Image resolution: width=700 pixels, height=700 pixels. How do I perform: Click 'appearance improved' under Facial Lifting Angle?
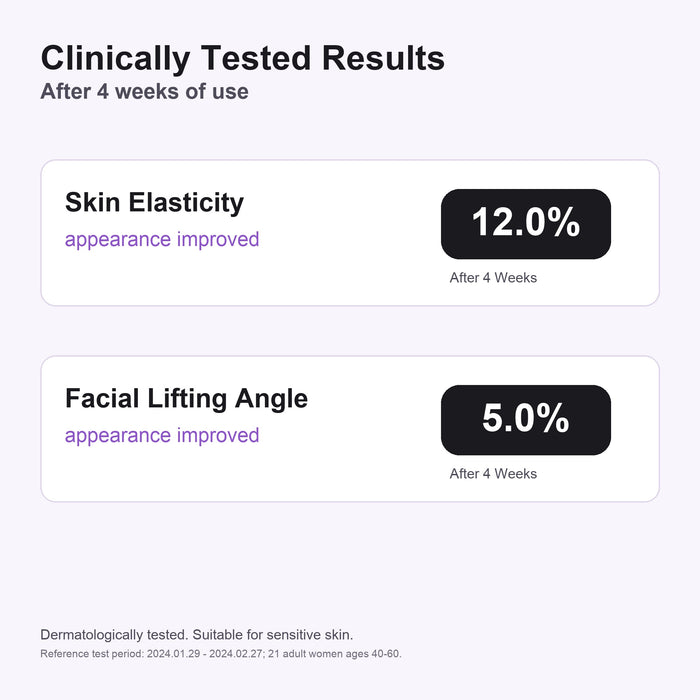(x=162, y=436)
